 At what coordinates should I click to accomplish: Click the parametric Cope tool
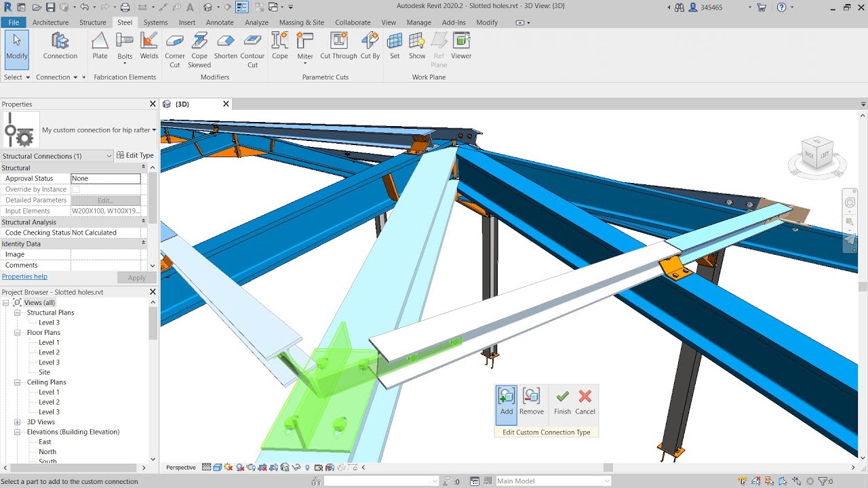click(280, 46)
